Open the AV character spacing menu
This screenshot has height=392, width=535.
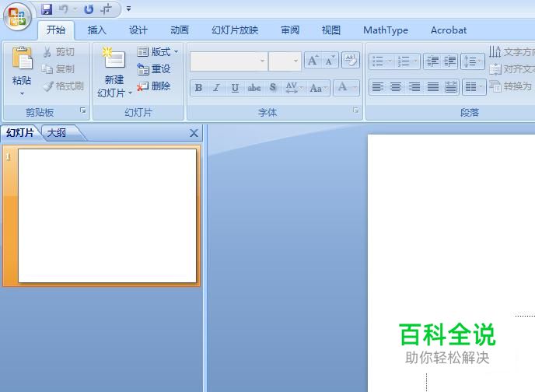294,88
